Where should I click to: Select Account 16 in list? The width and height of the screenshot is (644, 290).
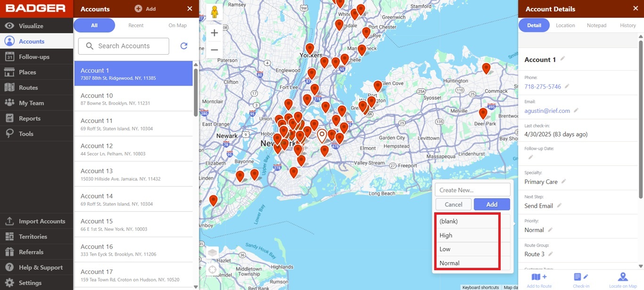(x=133, y=250)
